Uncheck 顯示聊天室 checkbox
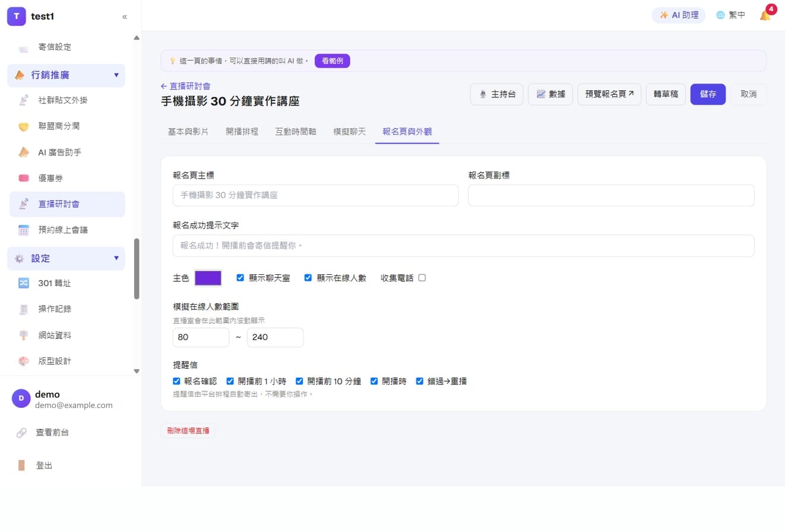The height and width of the screenshot is (532, 785). coord(240,277)
